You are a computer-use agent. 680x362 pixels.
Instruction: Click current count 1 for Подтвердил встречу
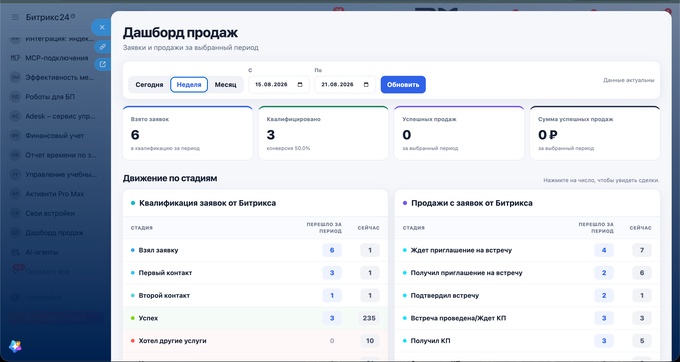click(x=642, y=295)
